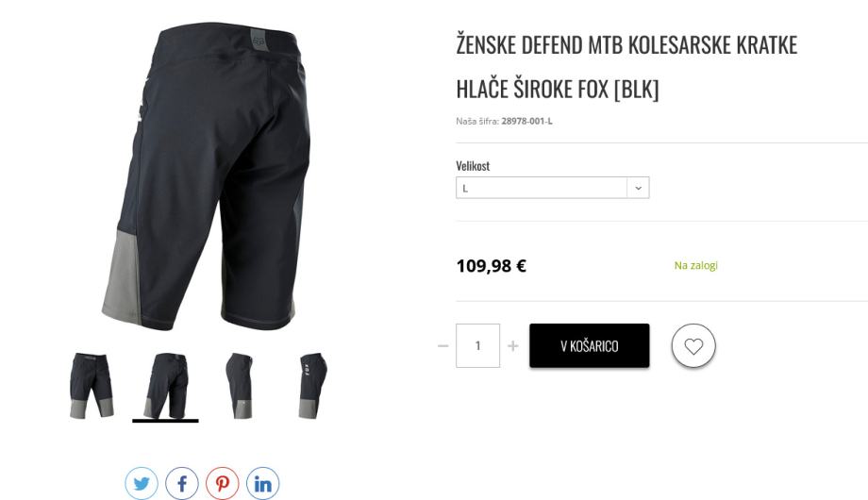Screen dimensions: 868x500
Task: Enlarge the main shorts product image
Action: click(x=207, y=176)
